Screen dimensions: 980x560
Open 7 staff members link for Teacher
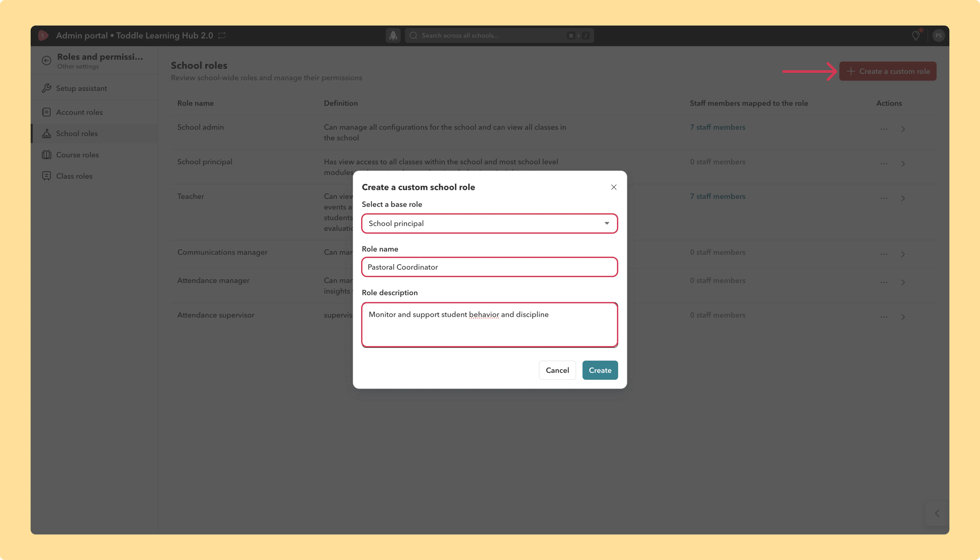click(717, 196)
